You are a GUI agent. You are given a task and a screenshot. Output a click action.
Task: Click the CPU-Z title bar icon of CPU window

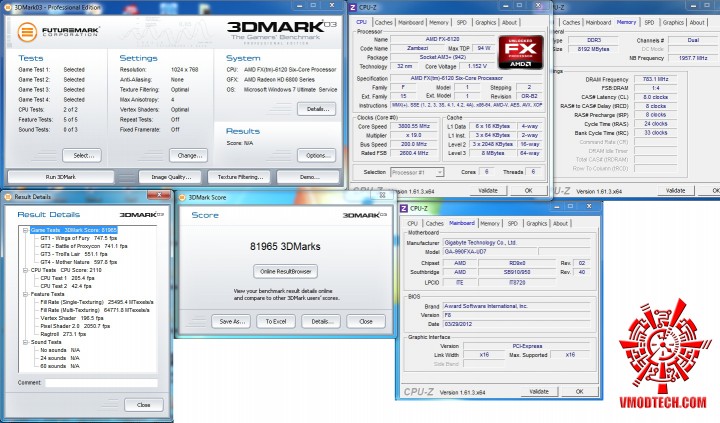(x=353, y=7)
